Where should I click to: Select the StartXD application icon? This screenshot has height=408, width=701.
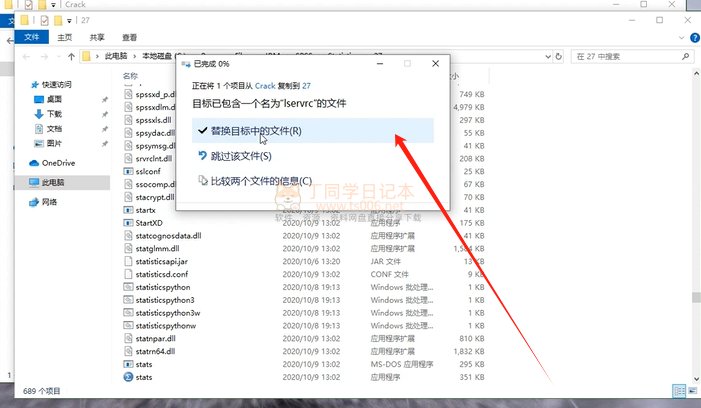point(128,223)
